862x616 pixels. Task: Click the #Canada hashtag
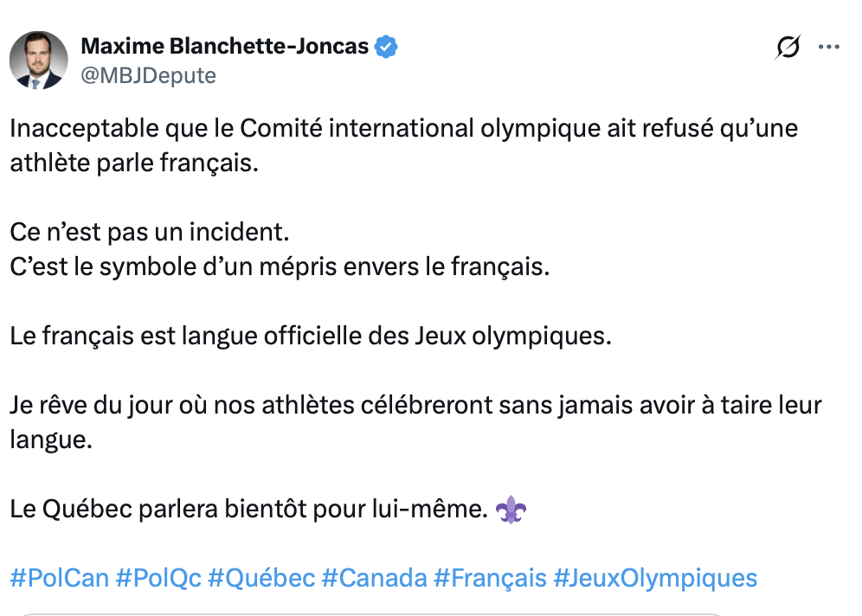click(x=374, y=577)
